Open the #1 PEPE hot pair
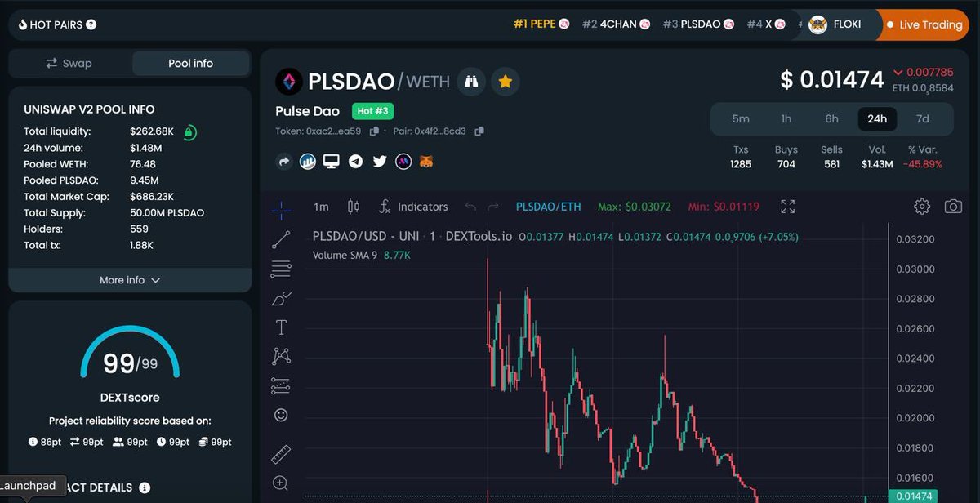The height and width of the screenshot is (503, 980). (541, 24)
